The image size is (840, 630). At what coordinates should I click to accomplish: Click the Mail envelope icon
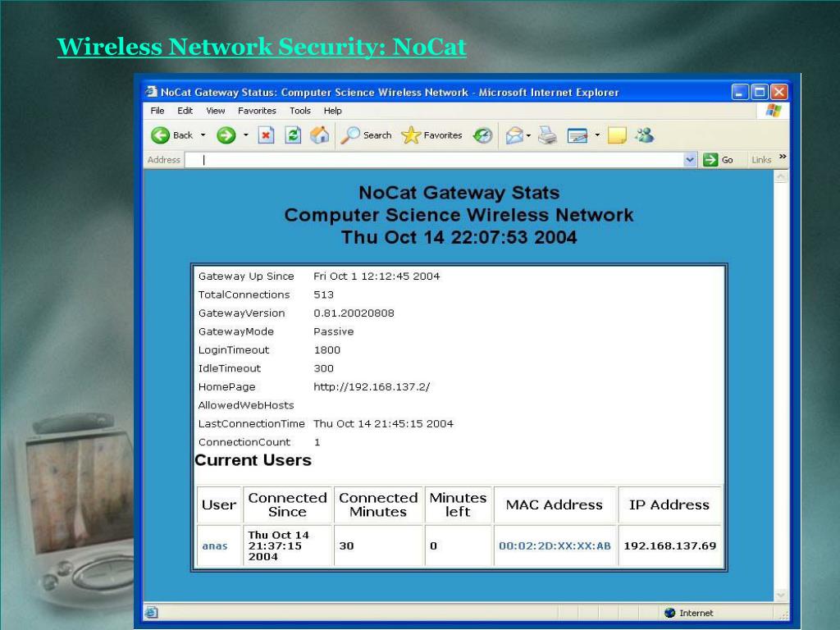pyautogui.click(x=514, y=135)
